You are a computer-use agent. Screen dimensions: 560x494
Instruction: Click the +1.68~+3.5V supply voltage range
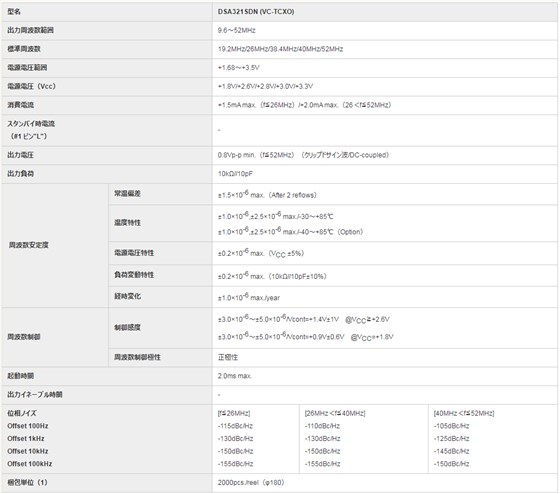click(x=239, y=68)
